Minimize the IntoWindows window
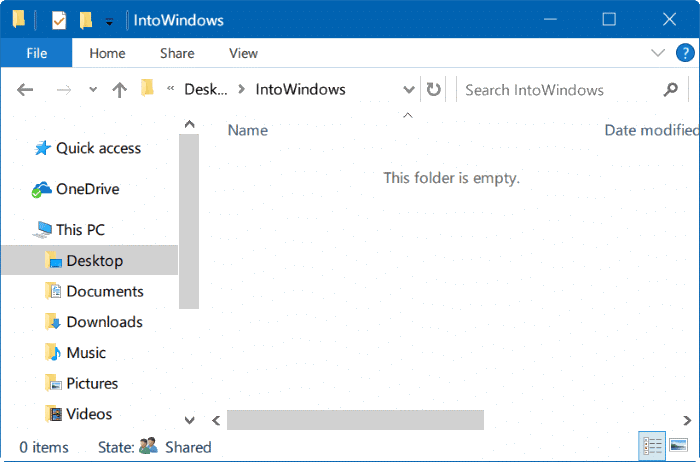 coord(550,20)
